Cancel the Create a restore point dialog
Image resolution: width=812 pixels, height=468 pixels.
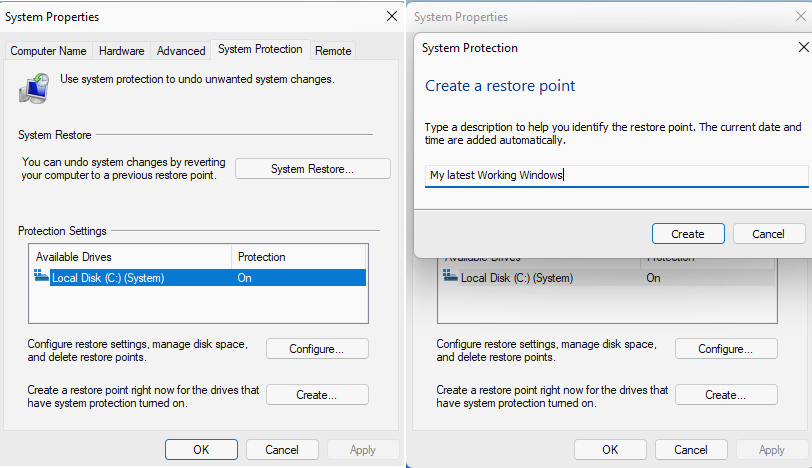point(768,234)
